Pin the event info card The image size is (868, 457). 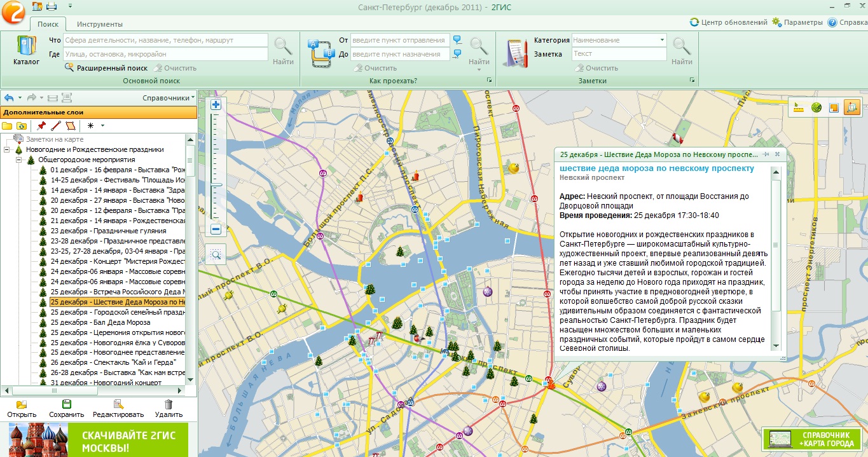(x=766, y=154)
